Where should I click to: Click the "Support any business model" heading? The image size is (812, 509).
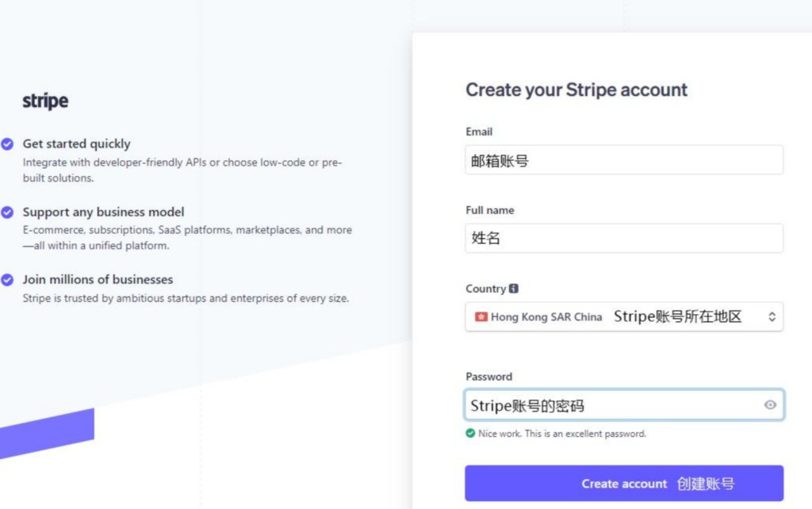tap(104, 212)
